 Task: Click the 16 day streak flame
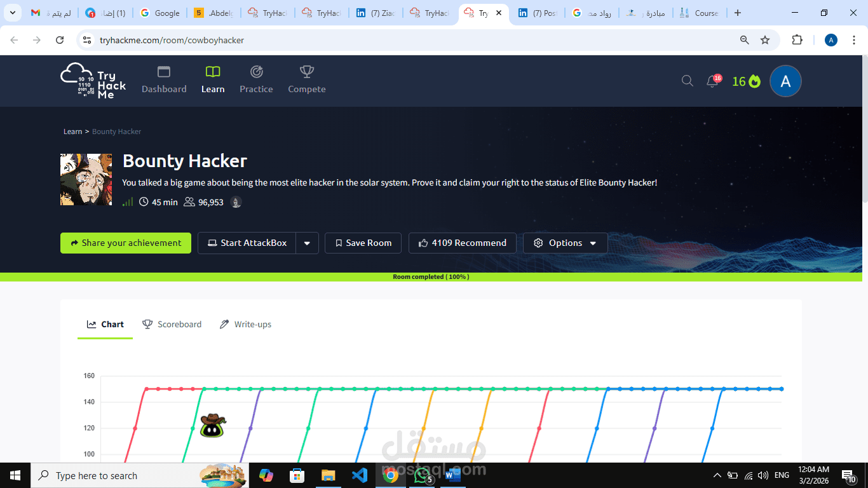(746, 81)
